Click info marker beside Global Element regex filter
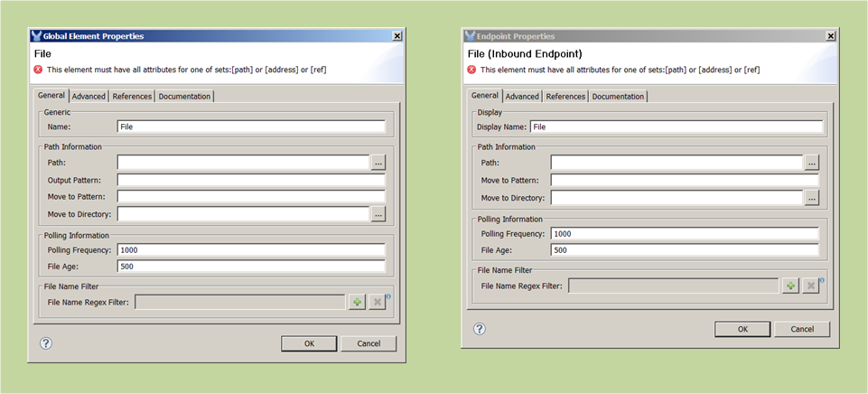This screenshot has height=394, width=868. pos(388,296)
